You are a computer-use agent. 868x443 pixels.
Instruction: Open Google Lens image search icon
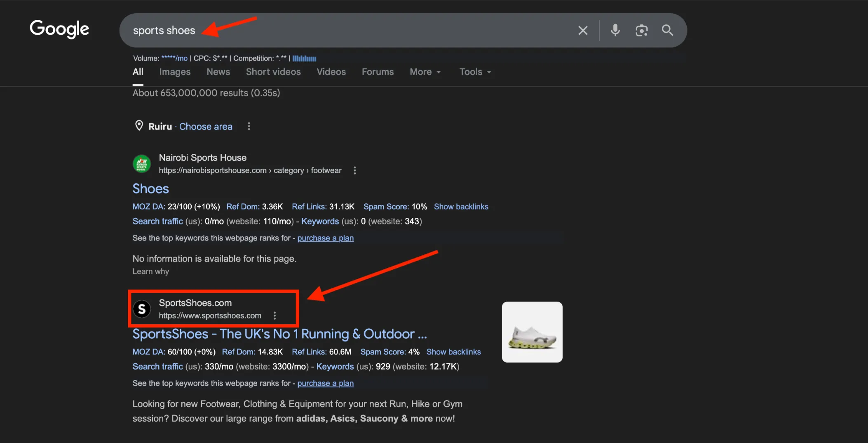(x=642, y=31)
